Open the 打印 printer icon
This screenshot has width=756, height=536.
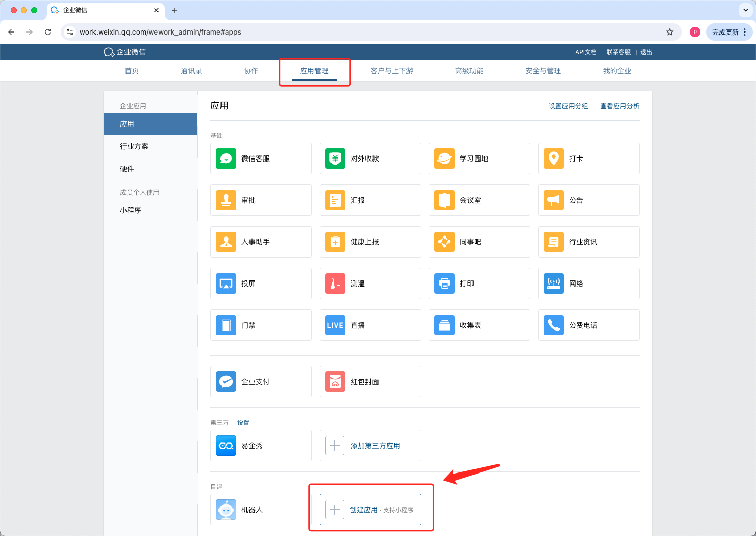click(x=445, y=283)
